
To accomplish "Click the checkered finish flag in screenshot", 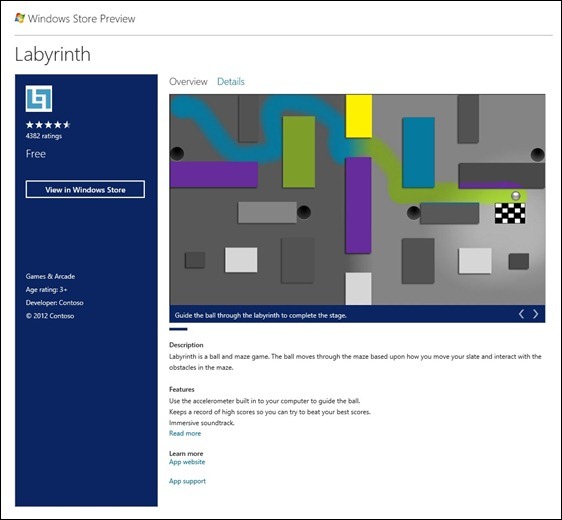I will click(510, 213).
